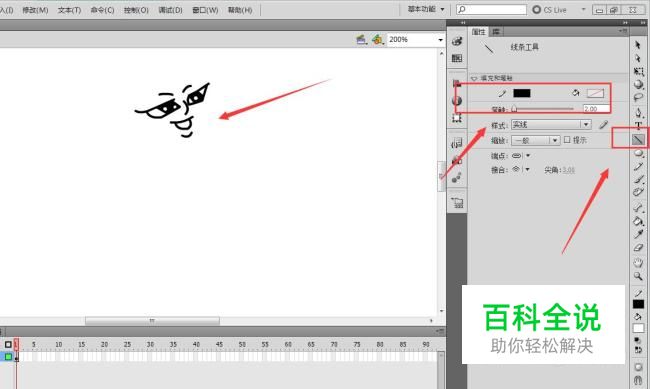Open the 调试(D) menu
Image resolution: width=650 pixels, height=389 pixels.
pos(170,10)
